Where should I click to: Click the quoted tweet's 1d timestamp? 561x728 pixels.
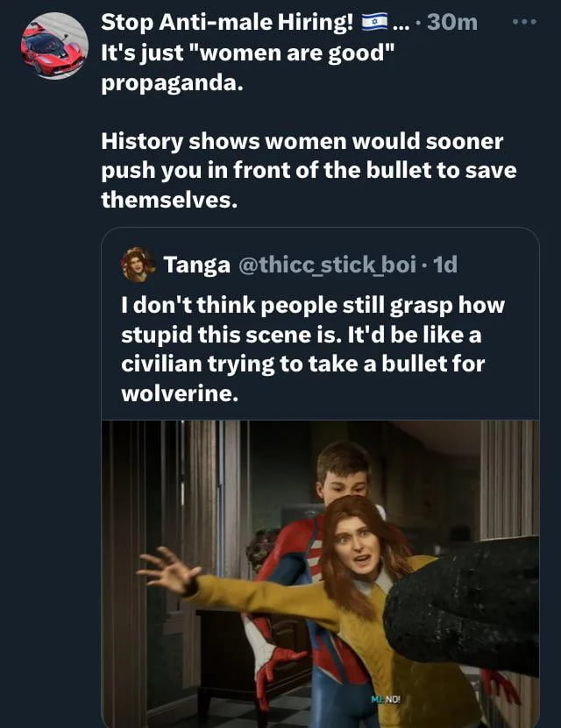(445, 264)
